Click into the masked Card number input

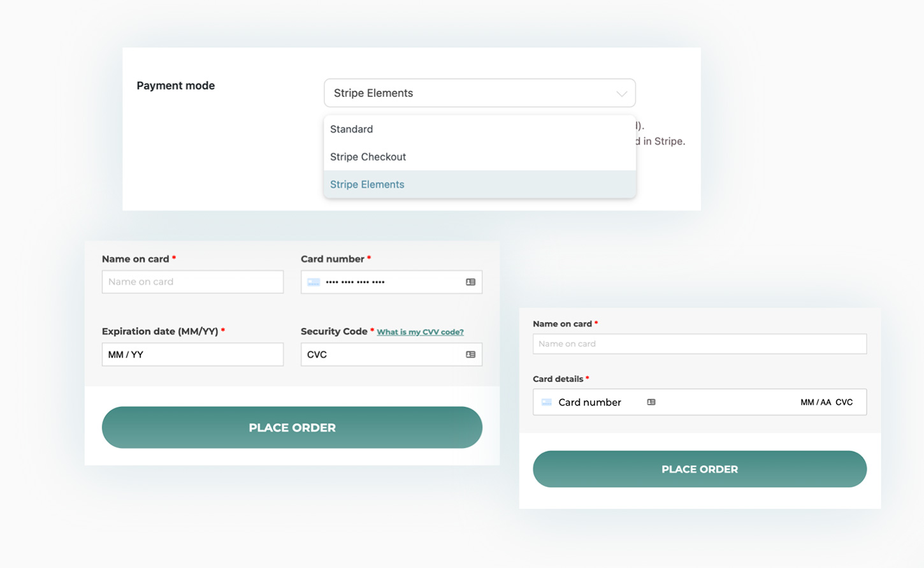coord(382,282)
